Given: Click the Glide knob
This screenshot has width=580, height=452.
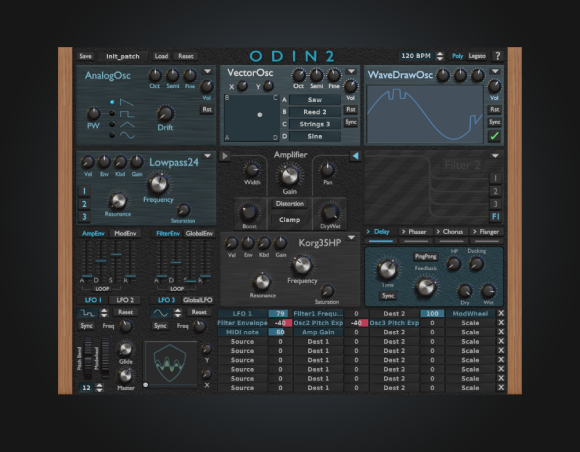Looking at the screenshot, I should (x=125, y=349).
